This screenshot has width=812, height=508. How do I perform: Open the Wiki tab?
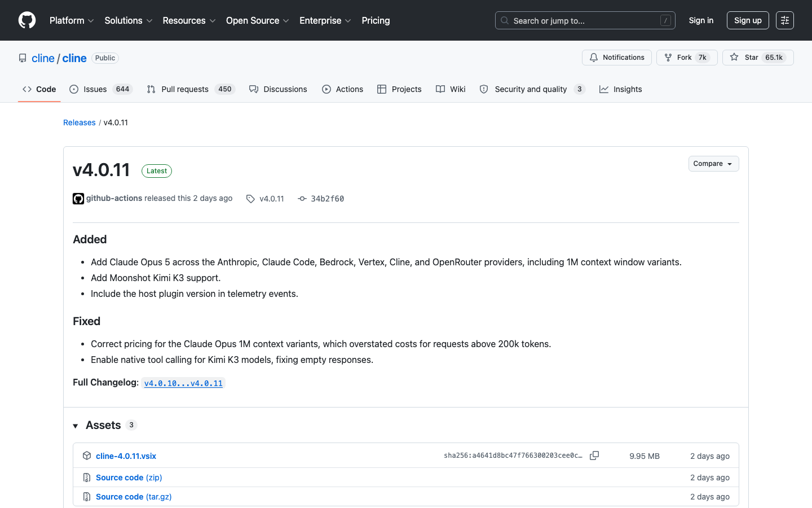pyautogui.click(x=451, y=89)
